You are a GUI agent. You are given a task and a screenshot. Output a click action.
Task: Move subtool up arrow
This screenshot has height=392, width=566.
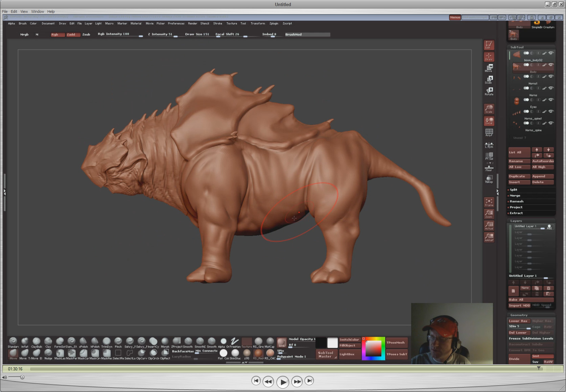click(537, 149)
